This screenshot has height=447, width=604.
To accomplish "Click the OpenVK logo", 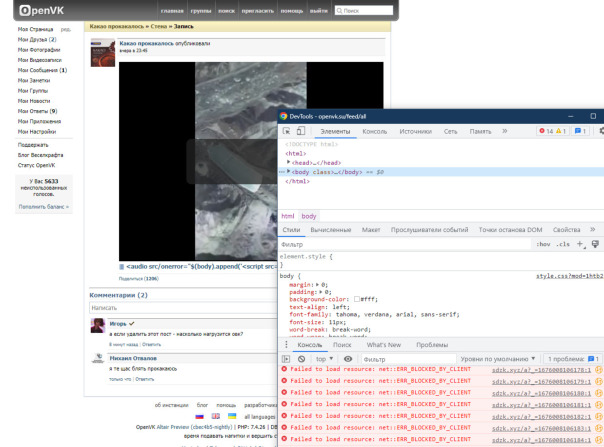I will [x=42, y=10].
